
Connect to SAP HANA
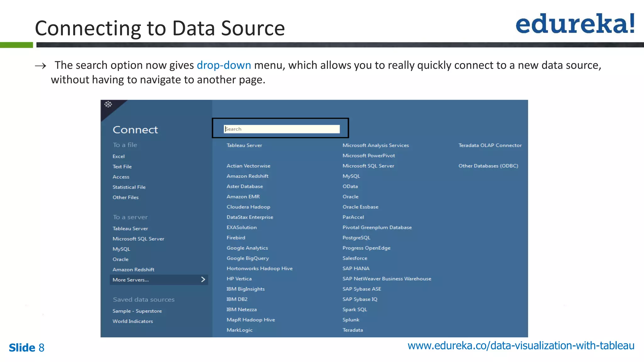click(356, 268)
